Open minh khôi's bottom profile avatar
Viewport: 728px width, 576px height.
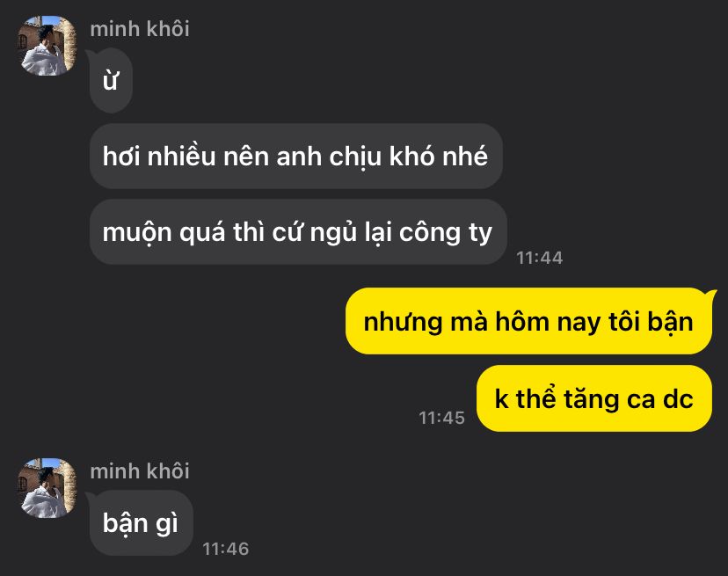47,488
